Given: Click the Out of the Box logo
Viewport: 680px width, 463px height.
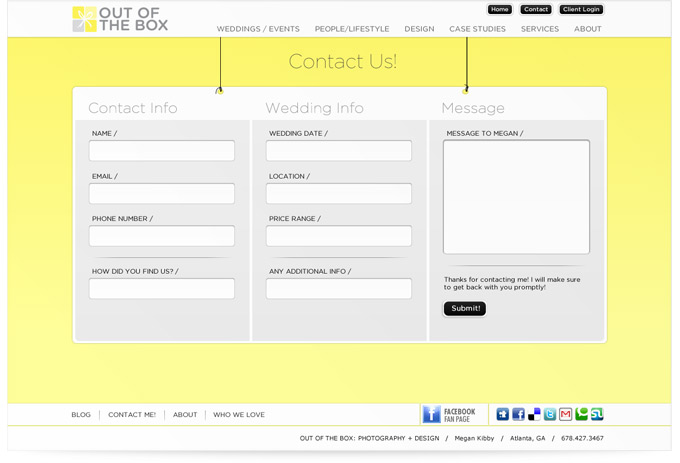Looking at the screenshot, I should 120,19.
